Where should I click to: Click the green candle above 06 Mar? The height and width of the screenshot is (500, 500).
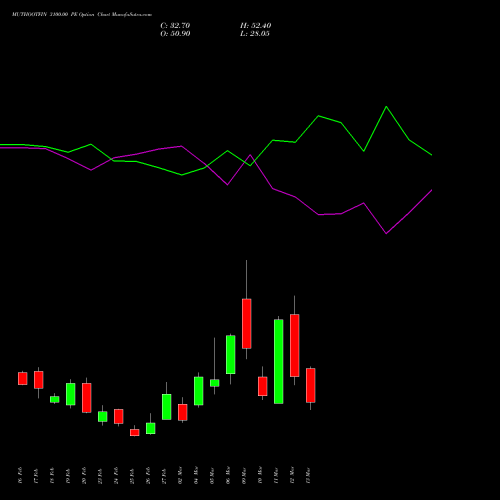point(231,355)
